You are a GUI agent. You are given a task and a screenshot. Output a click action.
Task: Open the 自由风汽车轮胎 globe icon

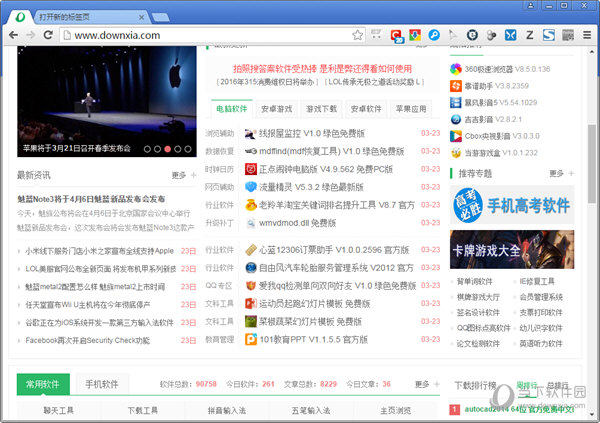point(251,268)
